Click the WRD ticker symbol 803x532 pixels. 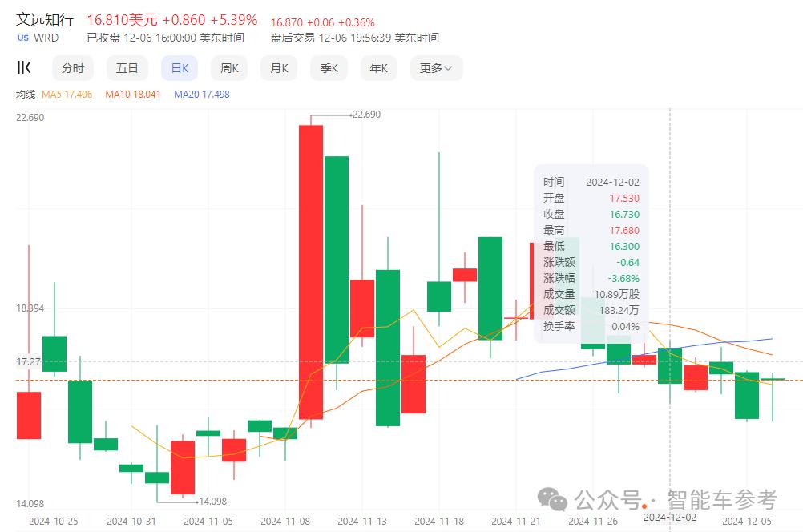click(46, 38)
